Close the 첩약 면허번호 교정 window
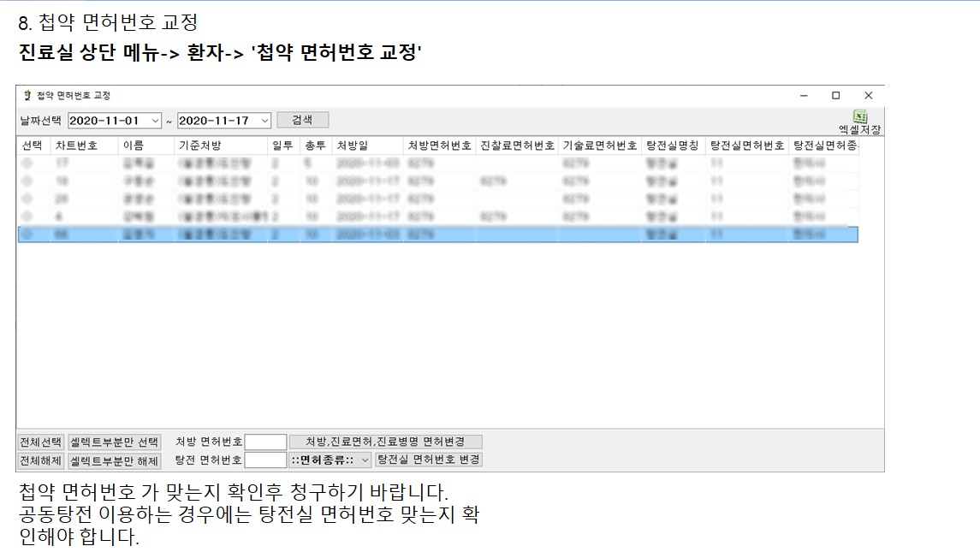Viewport: 980px width, 552px height. (x=868, y=95)
